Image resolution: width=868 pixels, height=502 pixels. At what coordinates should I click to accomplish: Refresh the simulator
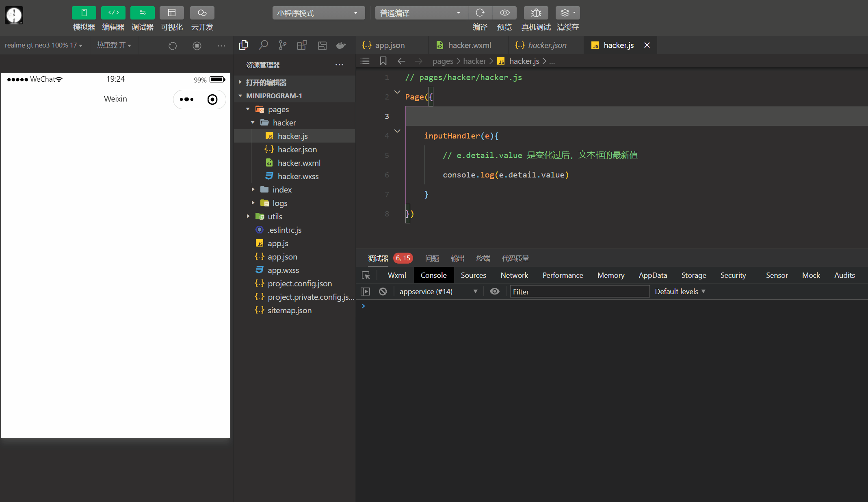173,46
